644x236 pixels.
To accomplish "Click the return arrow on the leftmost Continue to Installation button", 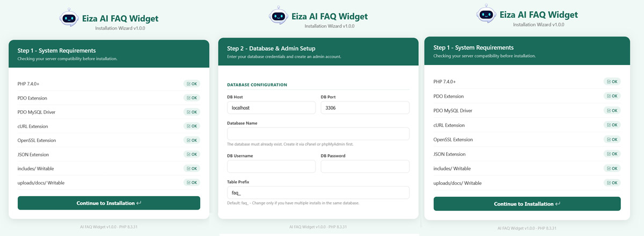I will click(139, 203).
